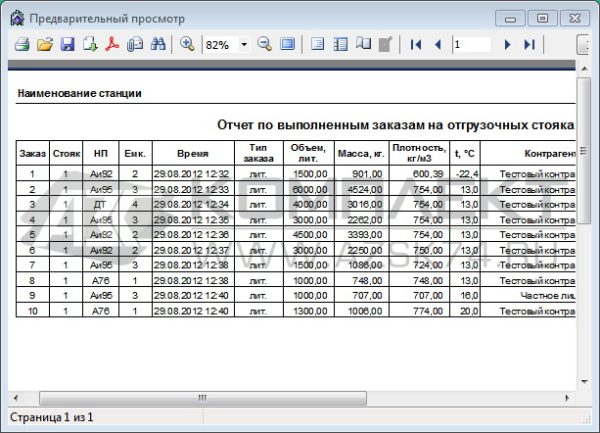Zoom in with the magnifier plus icon

pyautogui.click(x=186, y=45)
